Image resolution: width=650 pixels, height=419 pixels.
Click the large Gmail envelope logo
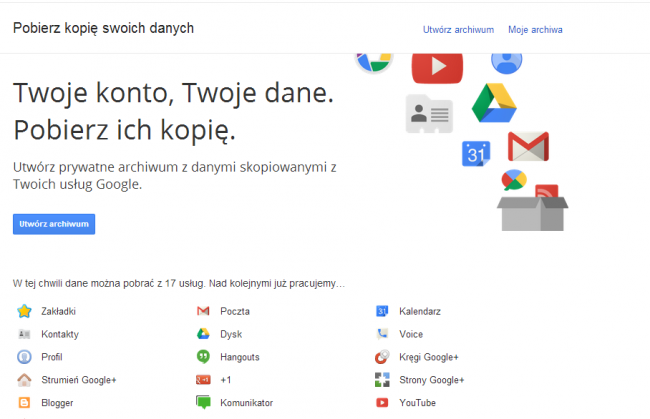pos(529,147)
